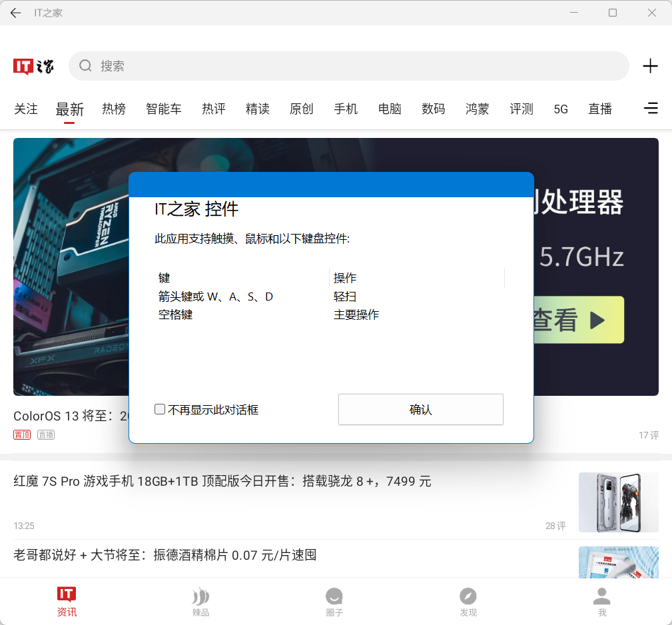Open the 5G tab
The width and height of the screenshot is (672, 625).
[x=561, y=109]
